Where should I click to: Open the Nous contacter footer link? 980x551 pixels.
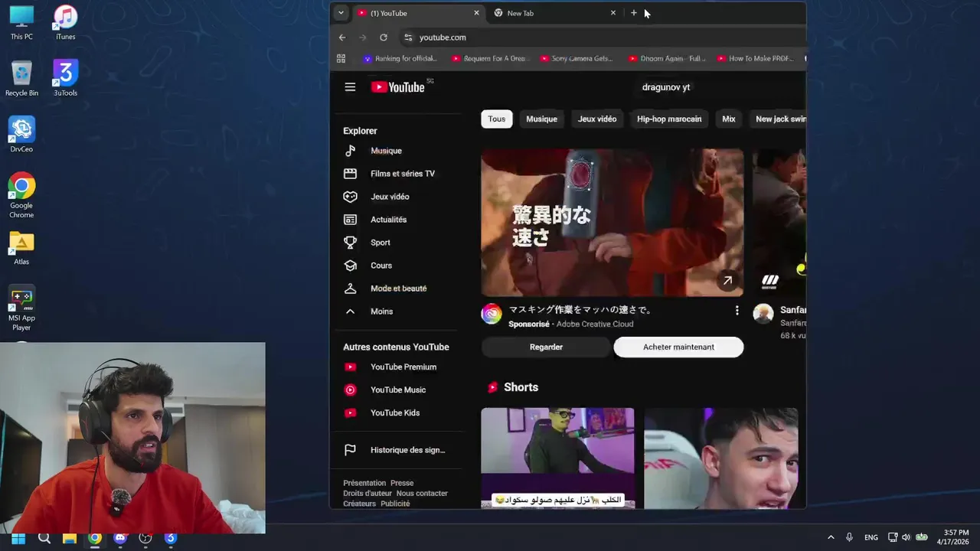422,494
